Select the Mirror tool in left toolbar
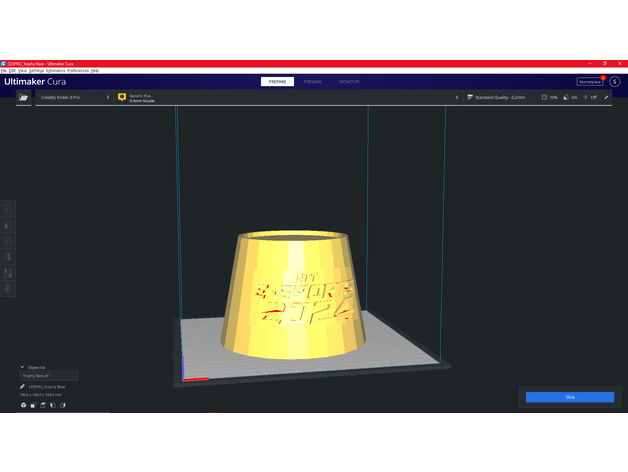Screen dimensions: 628x472 [x=10, y=256]
